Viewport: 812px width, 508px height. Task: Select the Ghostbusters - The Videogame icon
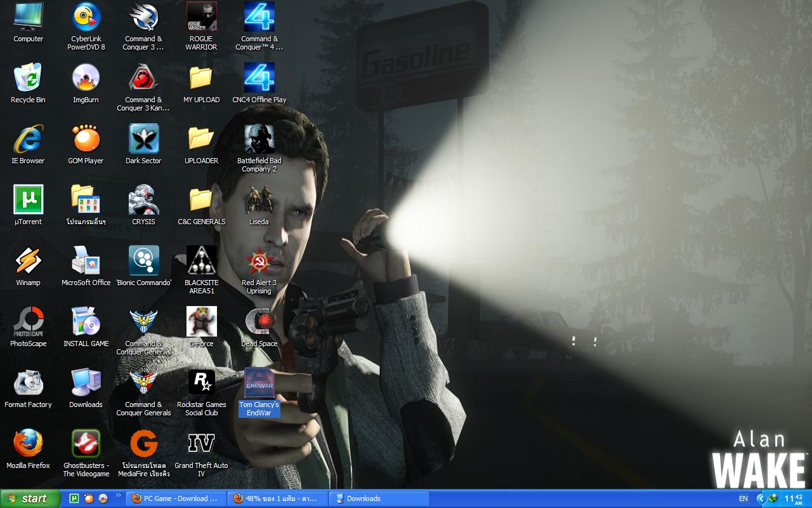(86, 453)
